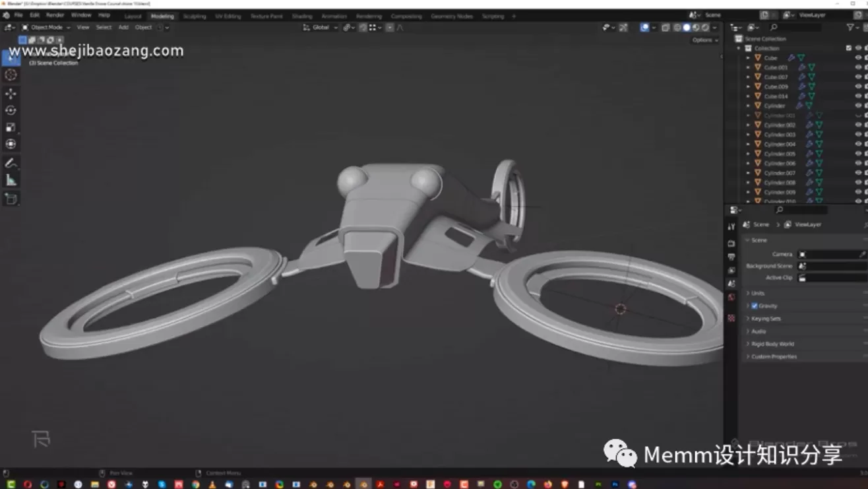The image size is (868, 489).
Task: Show hidden Cylinder.001 via its eye toggle
Action: pyautogui.click(x=858, y=115)
